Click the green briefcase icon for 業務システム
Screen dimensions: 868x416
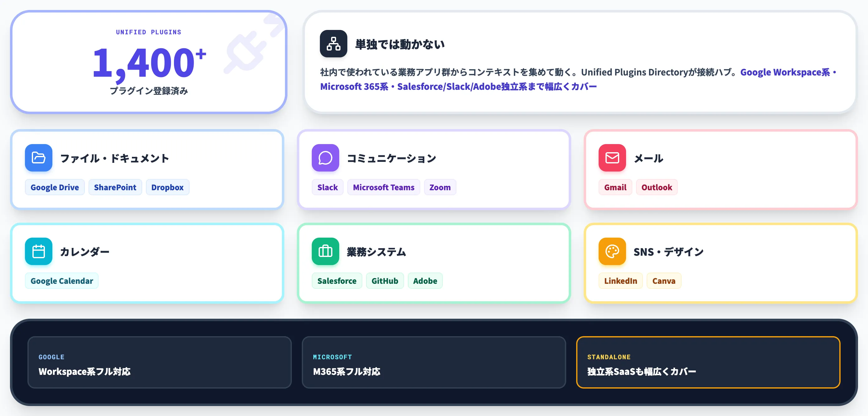325,251
